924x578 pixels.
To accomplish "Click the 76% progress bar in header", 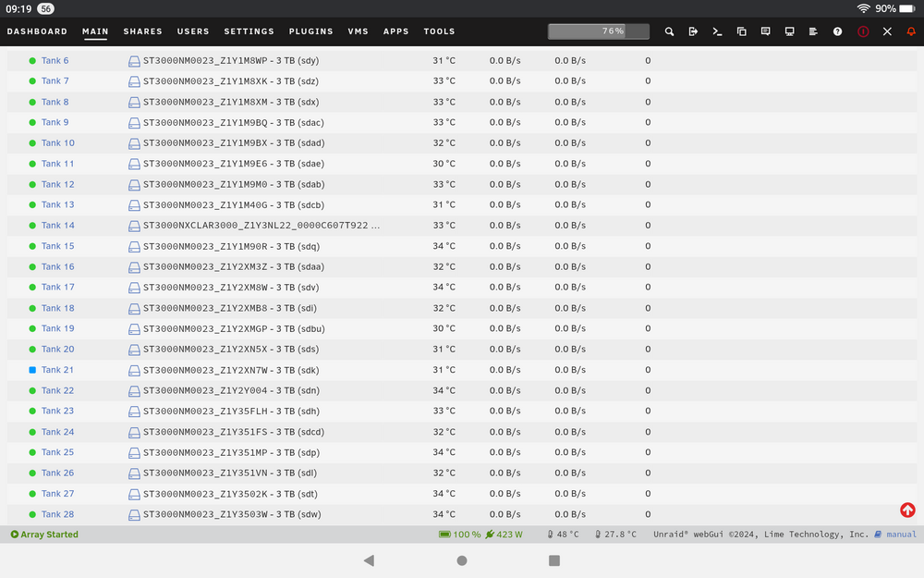I will pos(599,31).
